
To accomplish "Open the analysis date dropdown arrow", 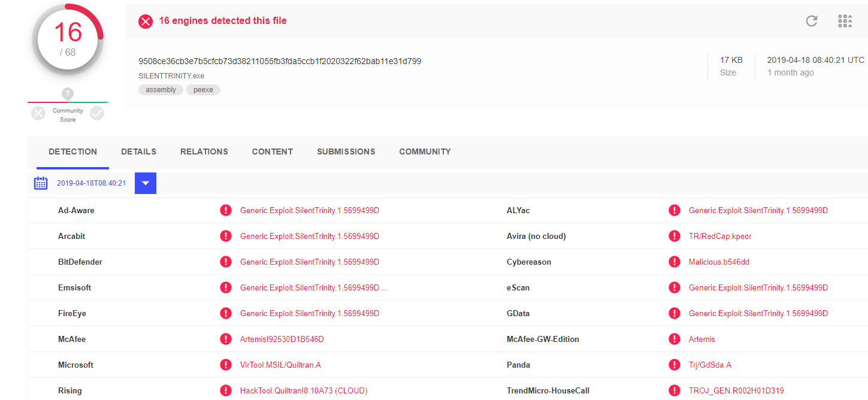I will (146, 183).
